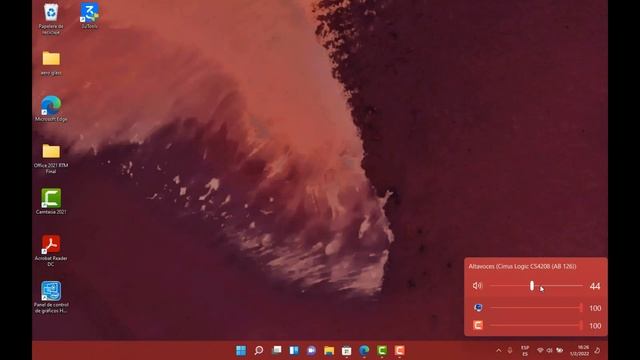Screen dimensions: 640x360
Task: Open Microsoft Edge from the taskbar
Action: click(x=364, y=350)
